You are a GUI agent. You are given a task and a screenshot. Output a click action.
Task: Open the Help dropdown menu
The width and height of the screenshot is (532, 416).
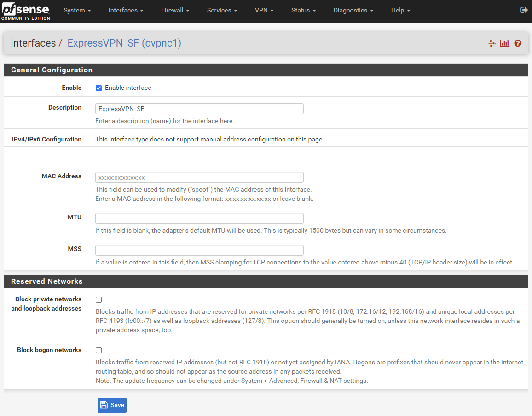pos(400,10)
